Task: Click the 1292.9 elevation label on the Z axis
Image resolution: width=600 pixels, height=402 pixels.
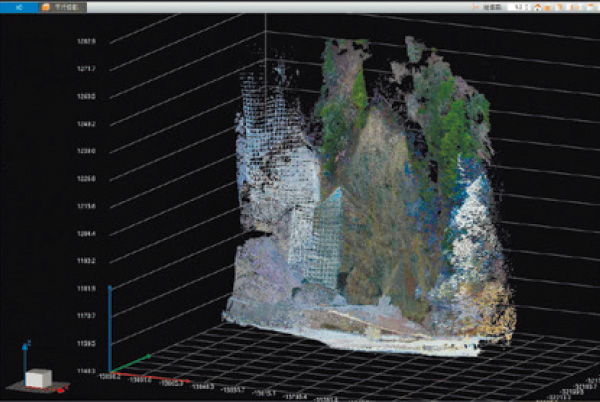Action: (86, 41)
